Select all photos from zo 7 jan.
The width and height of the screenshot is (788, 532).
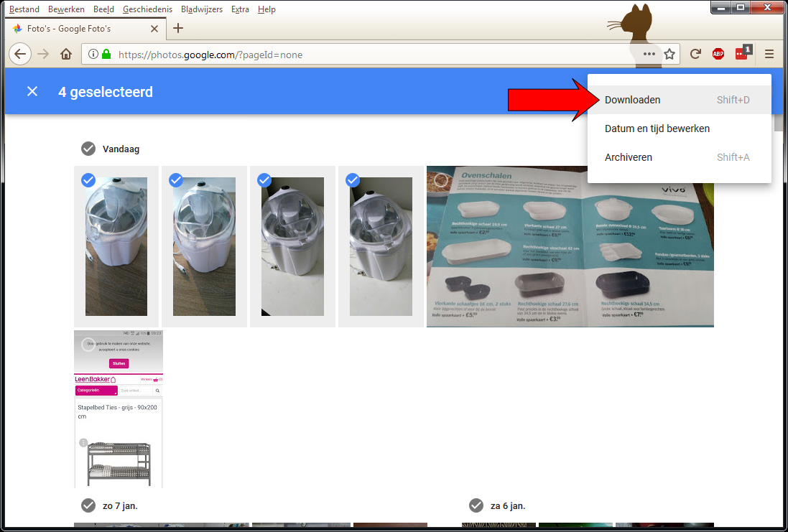[x=88, y=505]
